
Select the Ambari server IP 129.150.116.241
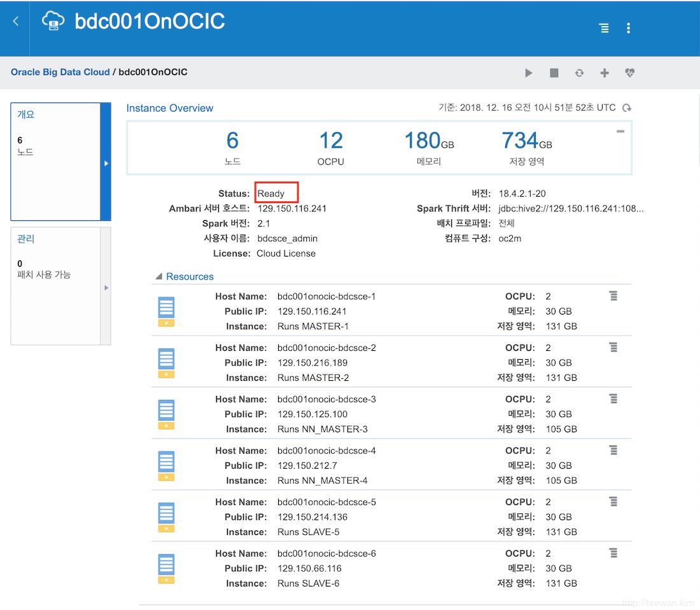(292, 209)
